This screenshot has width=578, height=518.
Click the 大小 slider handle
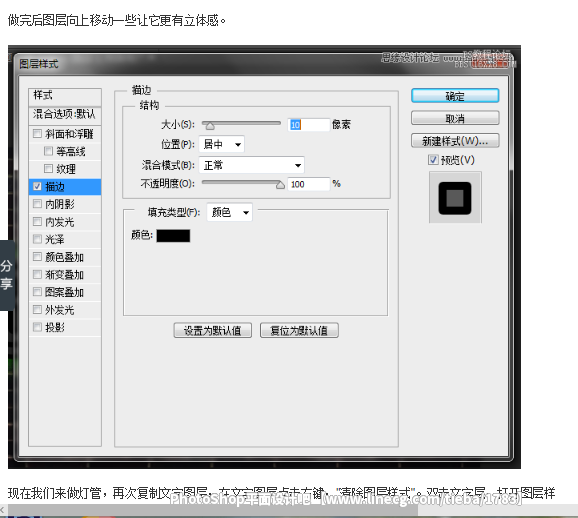pyautogui.click(x=210, y=126)
